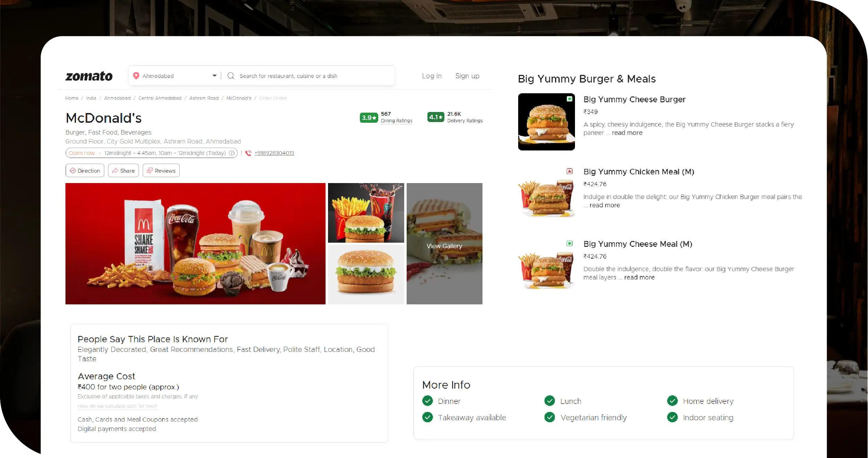Open directions using the Direction icon

[x=73, y=170]
